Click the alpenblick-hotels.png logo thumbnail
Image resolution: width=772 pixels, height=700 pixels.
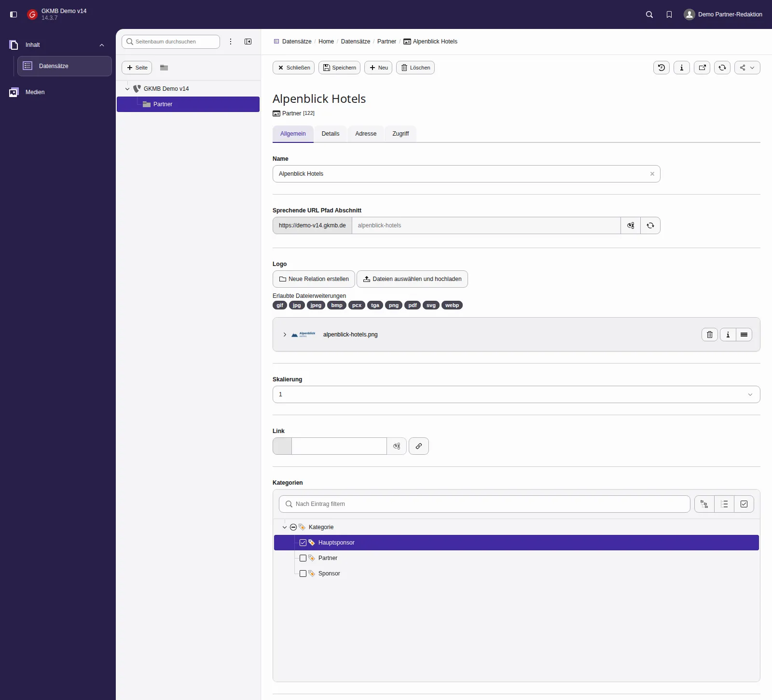[303, 335]
